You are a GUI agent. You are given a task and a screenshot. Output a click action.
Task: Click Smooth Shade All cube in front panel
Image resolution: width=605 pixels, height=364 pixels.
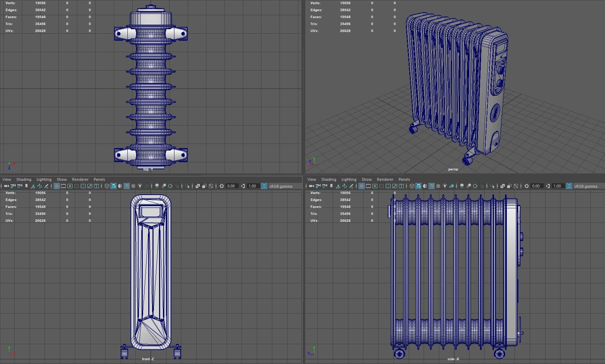pyautogui.click(x=113, y=186)
